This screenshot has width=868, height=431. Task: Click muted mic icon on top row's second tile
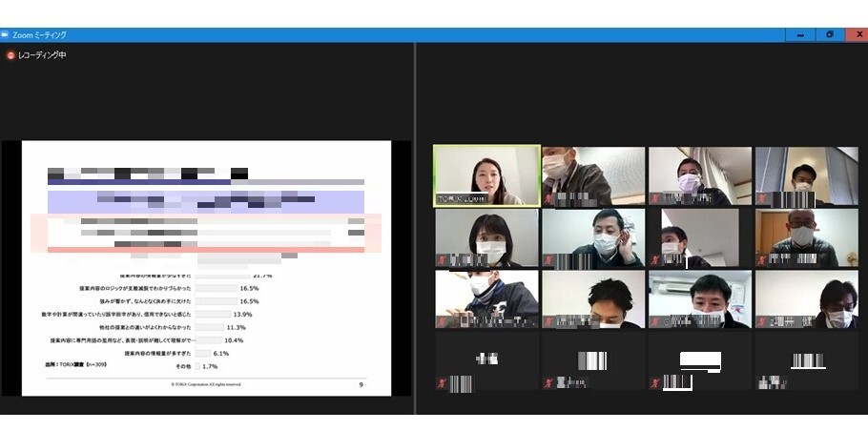pos(548,199)
